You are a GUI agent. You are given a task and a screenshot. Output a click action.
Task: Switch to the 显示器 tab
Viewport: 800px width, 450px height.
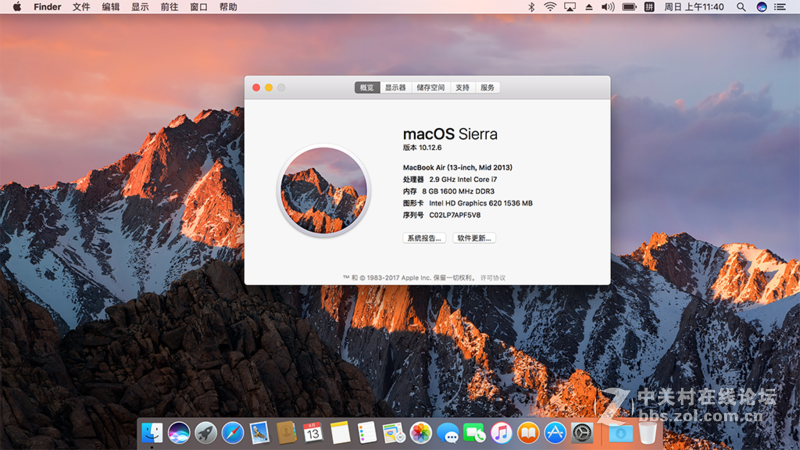(x=395, y=88)
